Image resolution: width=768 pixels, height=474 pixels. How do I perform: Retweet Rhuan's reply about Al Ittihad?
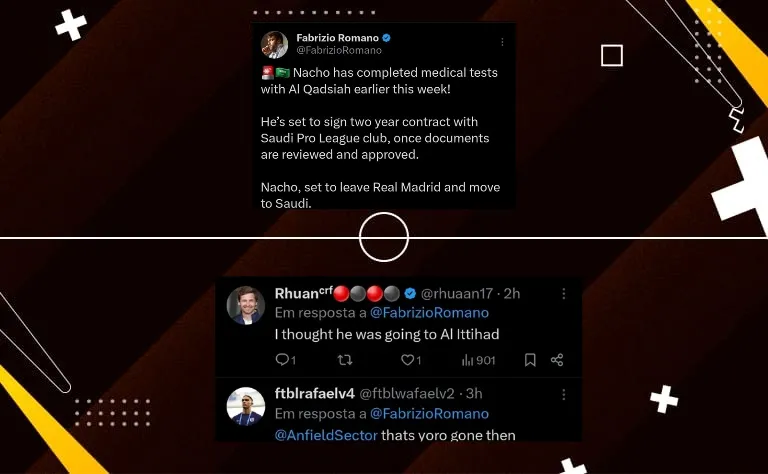[x=345, y=360]
